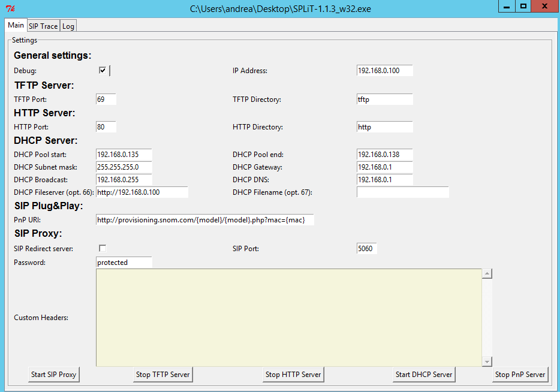Click the DHCP Broadcast field
The image size is (560, 392).
pos(124,179)
